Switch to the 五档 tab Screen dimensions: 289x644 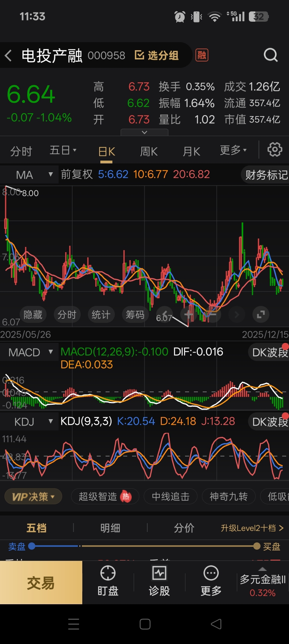click(x=37, y=528)
